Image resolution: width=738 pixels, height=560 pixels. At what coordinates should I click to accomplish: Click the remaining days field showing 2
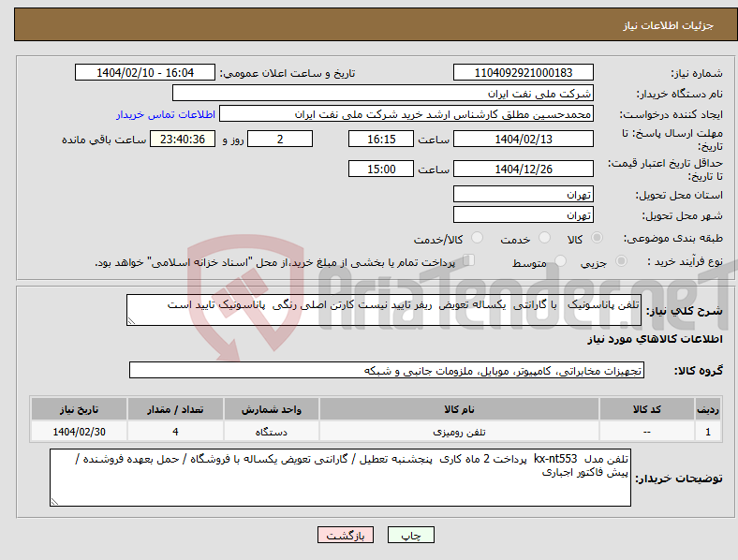coord(280,139)
